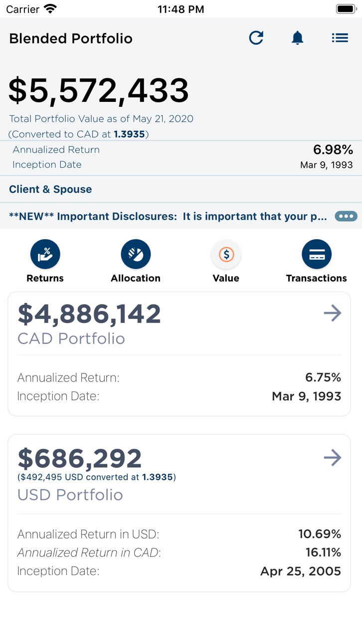Select the Value tab label

pyautogui.click(x=226, y=278)
